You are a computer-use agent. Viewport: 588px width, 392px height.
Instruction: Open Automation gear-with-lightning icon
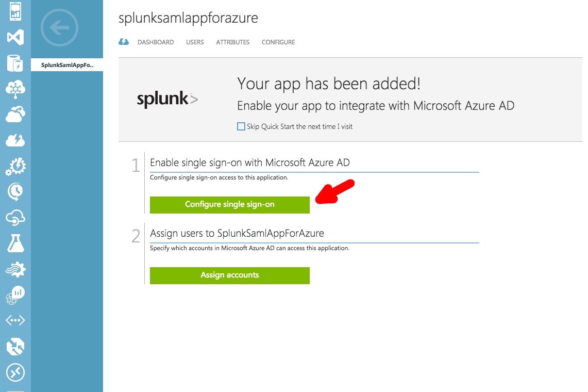(15, 166)
